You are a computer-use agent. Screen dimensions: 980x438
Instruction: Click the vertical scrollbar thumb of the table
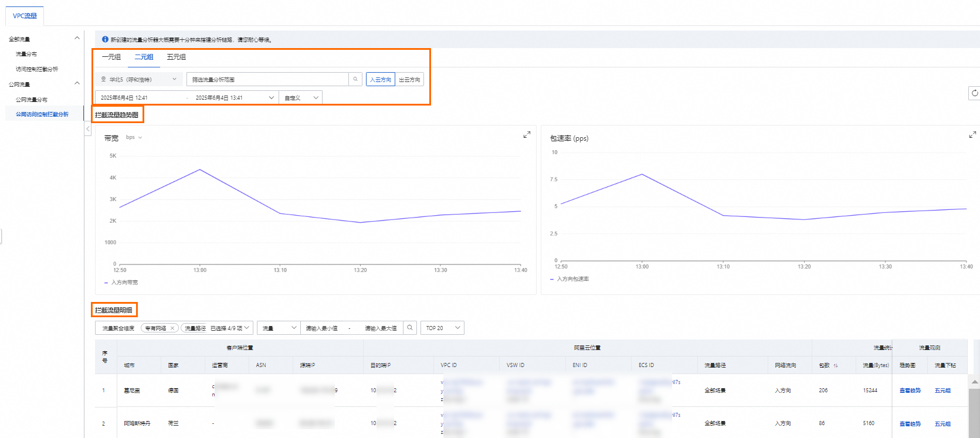coord(975,412)
